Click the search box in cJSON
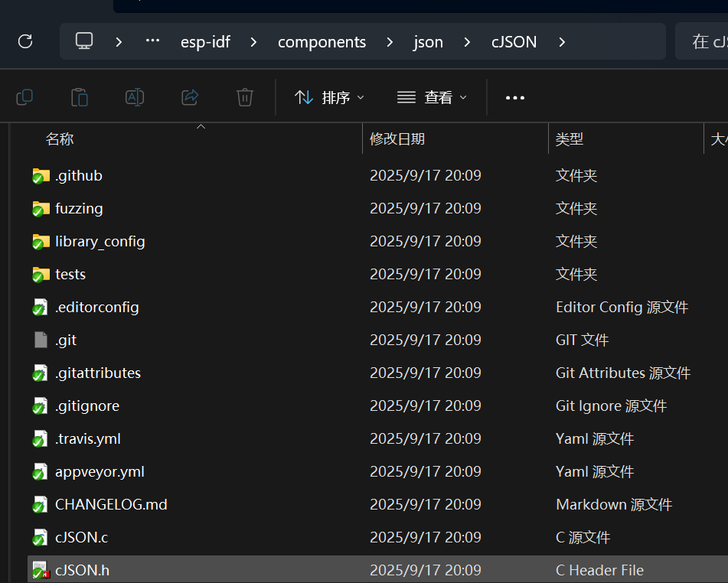Viewport: 728px width, 583px height. pos(701,41)
